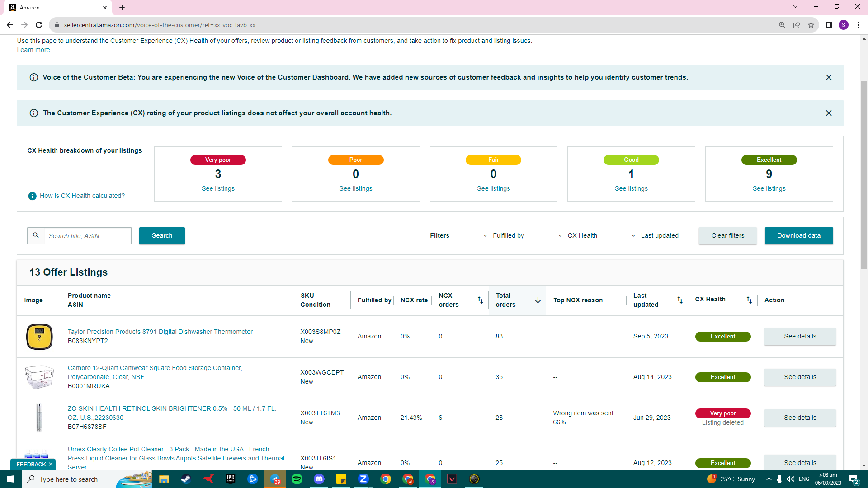Open Discord from the taskbar
The image size is (868, 488).
click(x=319, y=479)
